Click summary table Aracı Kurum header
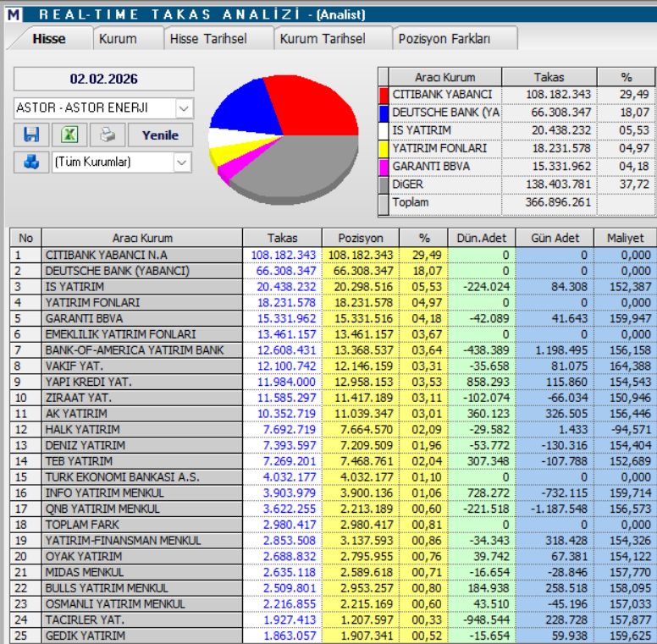Viewport: 657px width, 644px height. [x=445, y=78]
